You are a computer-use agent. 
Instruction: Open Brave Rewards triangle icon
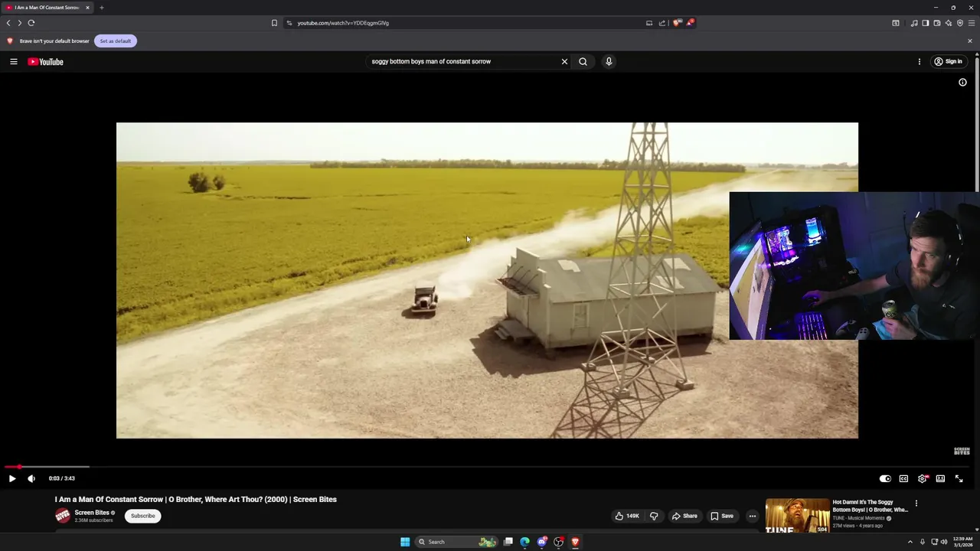689,23
